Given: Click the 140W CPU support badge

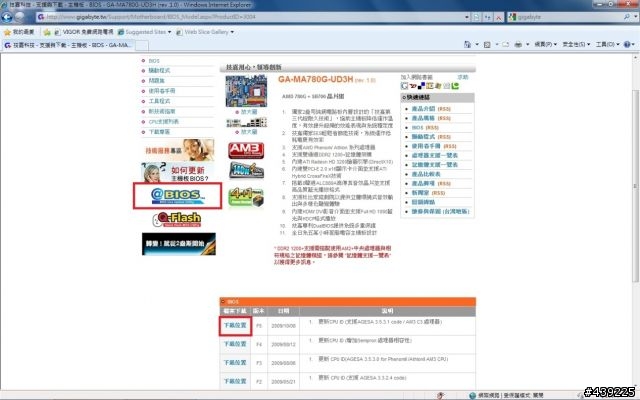Looking at the screenshot, I should 246,170.
